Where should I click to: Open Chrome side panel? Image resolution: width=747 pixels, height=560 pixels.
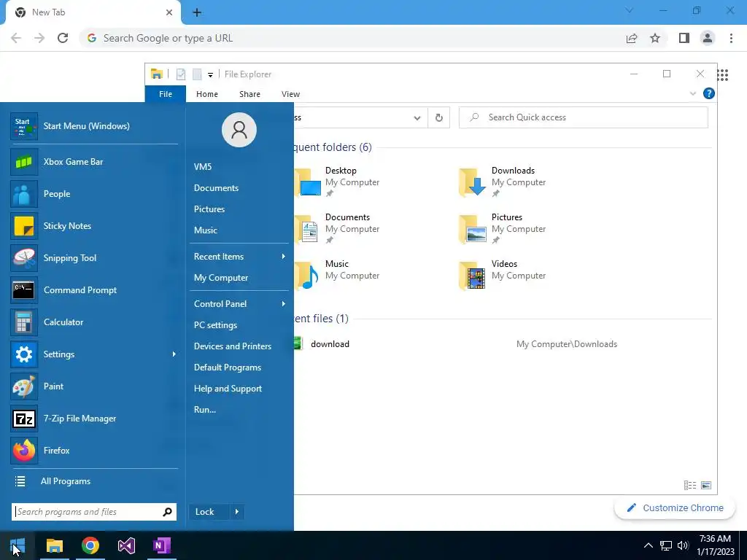click(684, 38)
